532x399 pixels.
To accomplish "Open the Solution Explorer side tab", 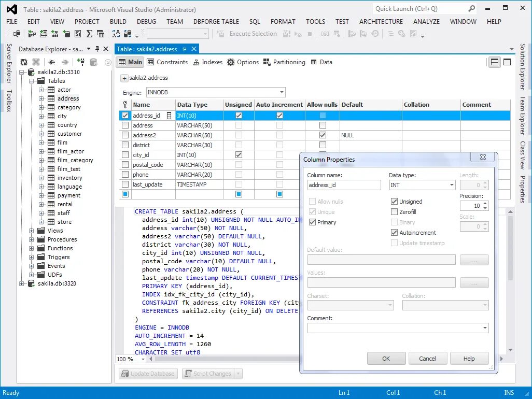I will [x=523, y=66].
